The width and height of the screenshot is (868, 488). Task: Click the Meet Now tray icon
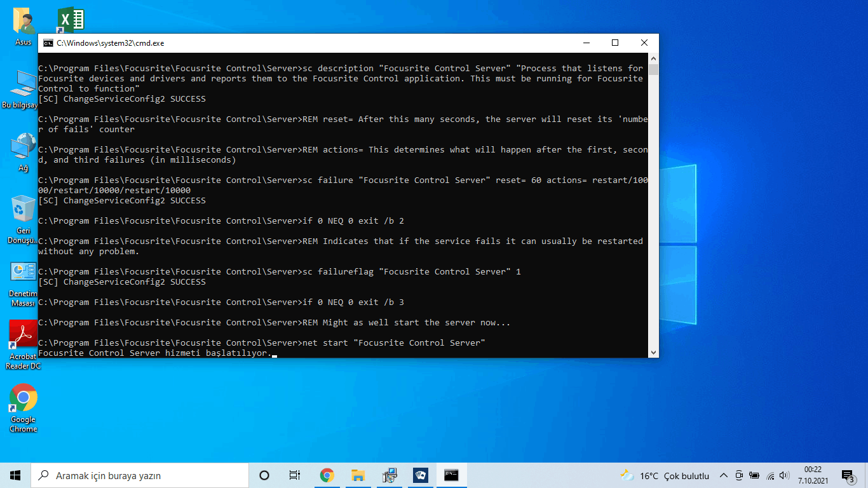(x=739, y=475)
